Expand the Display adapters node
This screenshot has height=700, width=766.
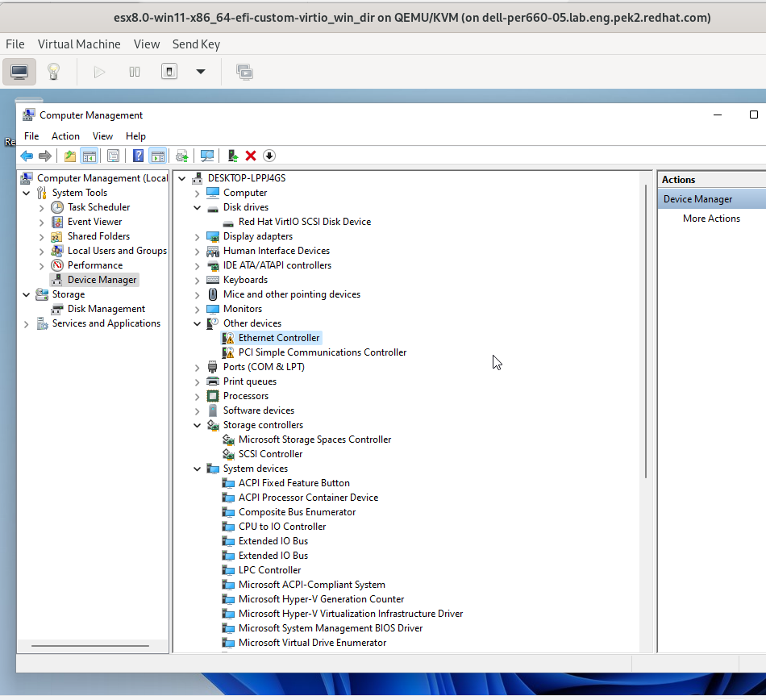(198, 236)
